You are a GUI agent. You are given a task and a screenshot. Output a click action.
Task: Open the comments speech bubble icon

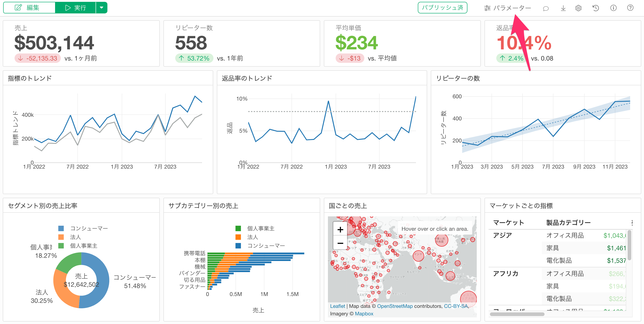pos(546,8)
